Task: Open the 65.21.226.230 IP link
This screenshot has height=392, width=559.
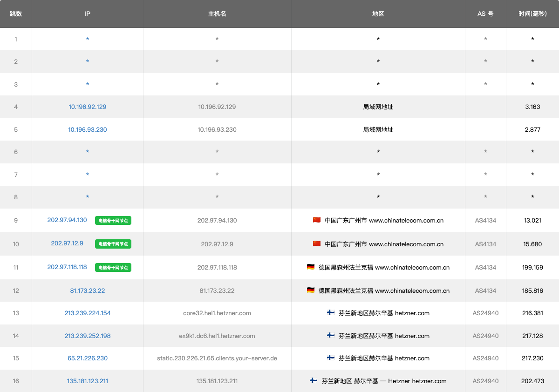Action: coord(88,358)
